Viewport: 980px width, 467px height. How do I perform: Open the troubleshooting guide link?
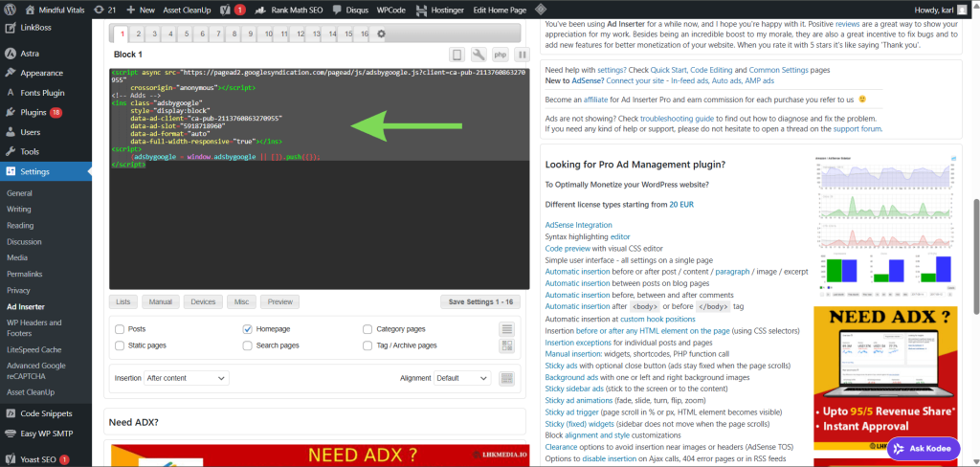click(x=678, y=118)
